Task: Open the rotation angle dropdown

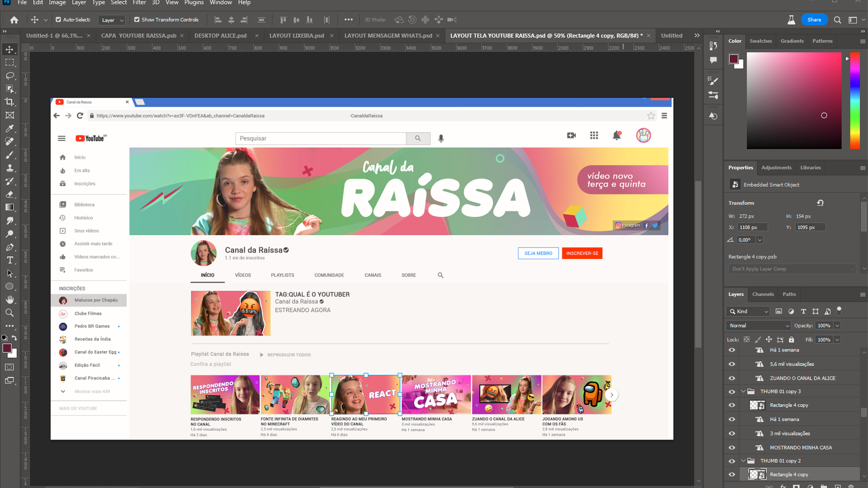Action: click(759, 240)
